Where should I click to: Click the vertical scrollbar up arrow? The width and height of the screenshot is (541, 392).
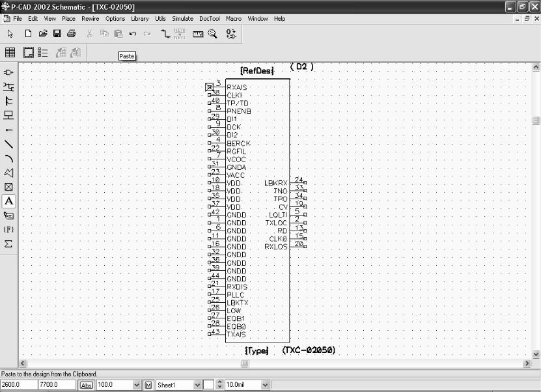tap(536, 67)
